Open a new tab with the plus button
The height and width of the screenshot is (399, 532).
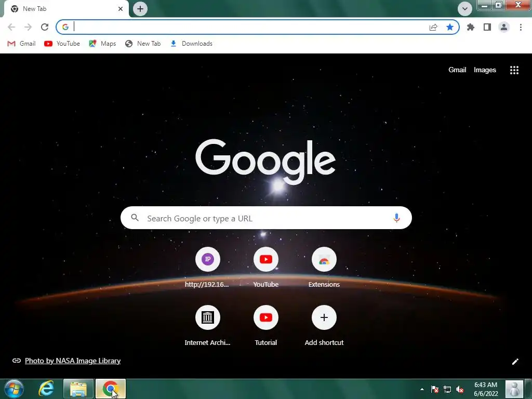pos(140,9)
